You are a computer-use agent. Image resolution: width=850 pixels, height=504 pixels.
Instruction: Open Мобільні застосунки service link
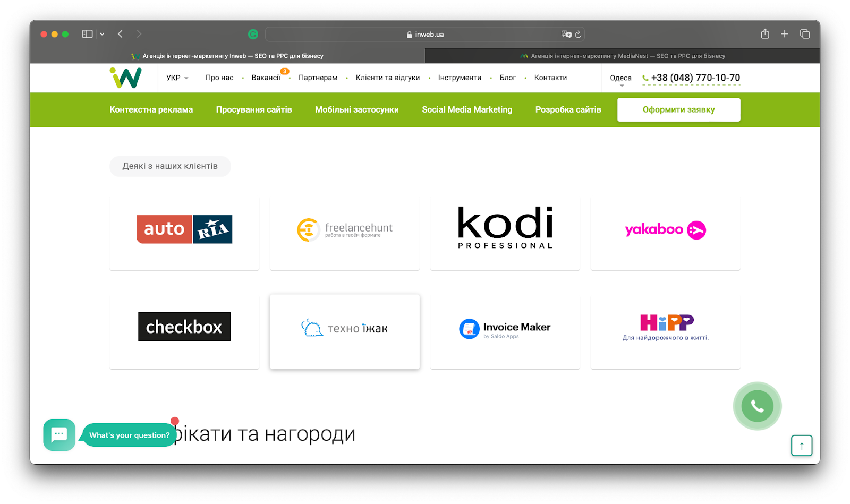[357, 109]
